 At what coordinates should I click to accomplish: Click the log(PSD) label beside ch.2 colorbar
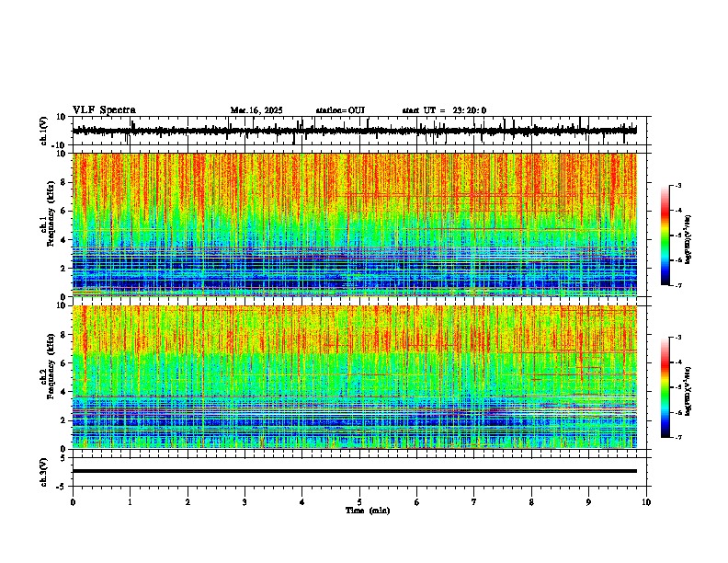[688, 391]
